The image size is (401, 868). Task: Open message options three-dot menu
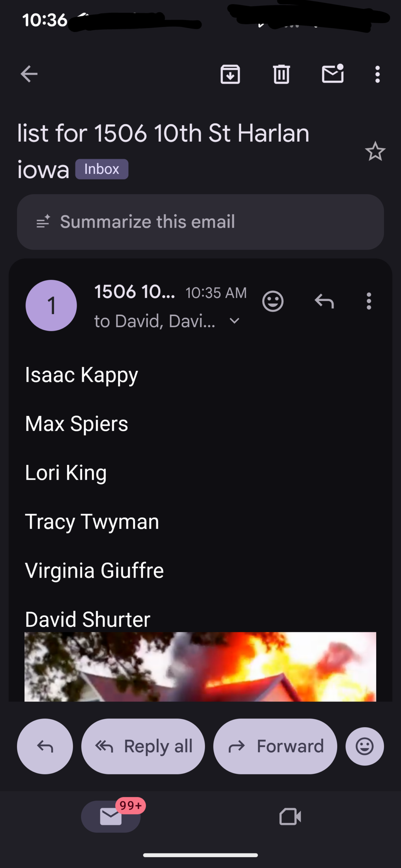(369, 301)
